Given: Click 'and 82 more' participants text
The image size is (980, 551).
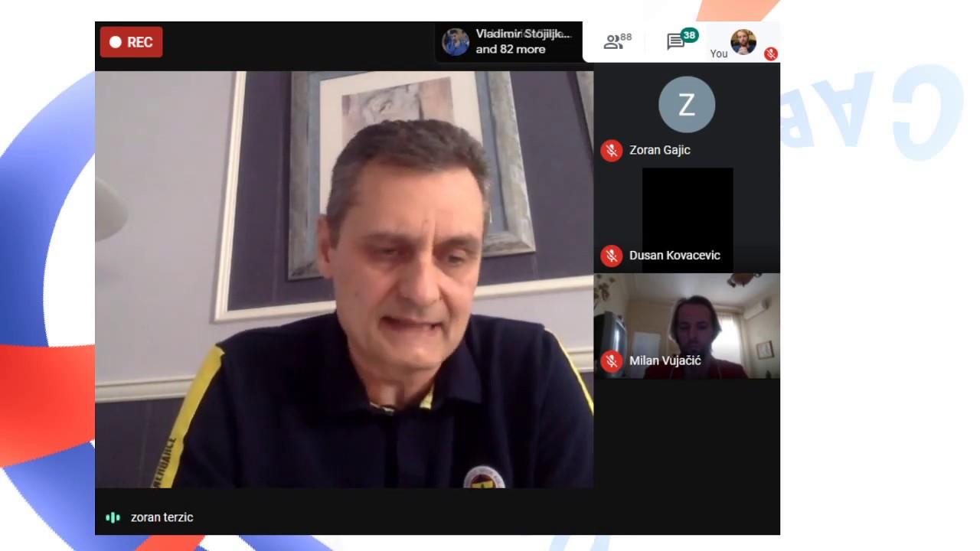Looking at the screenshot, I should [511, 49].
